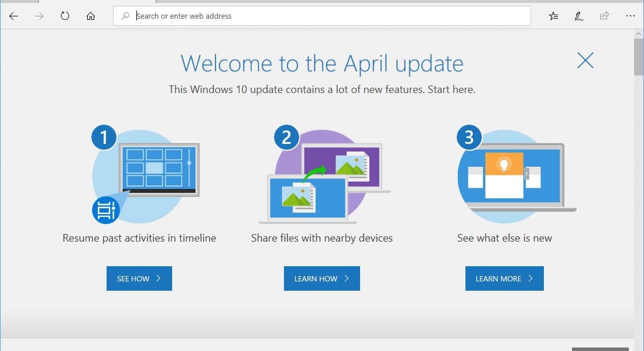Click the scrollbar up arrow
Screen dimensions: 644x351
coord(638,34)
